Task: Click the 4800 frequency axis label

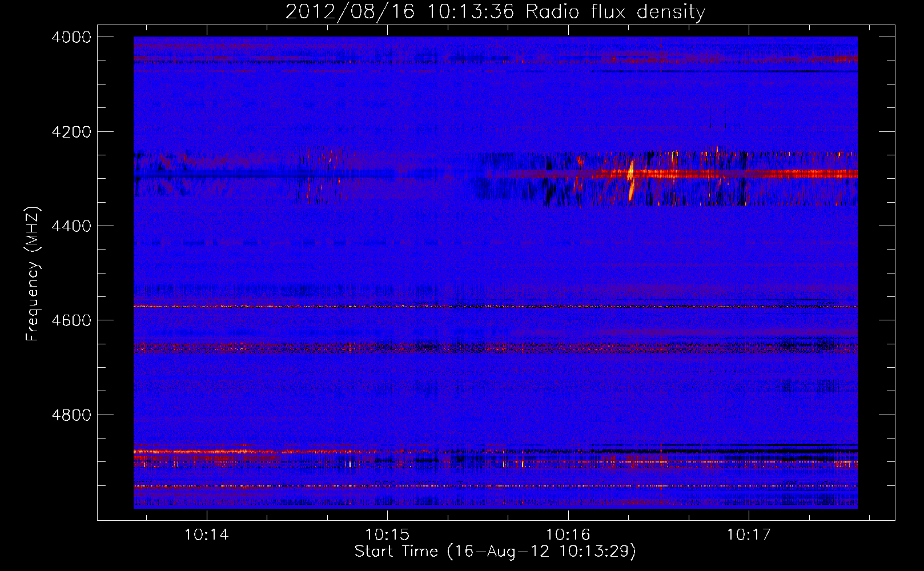Action: pos(71,415)
